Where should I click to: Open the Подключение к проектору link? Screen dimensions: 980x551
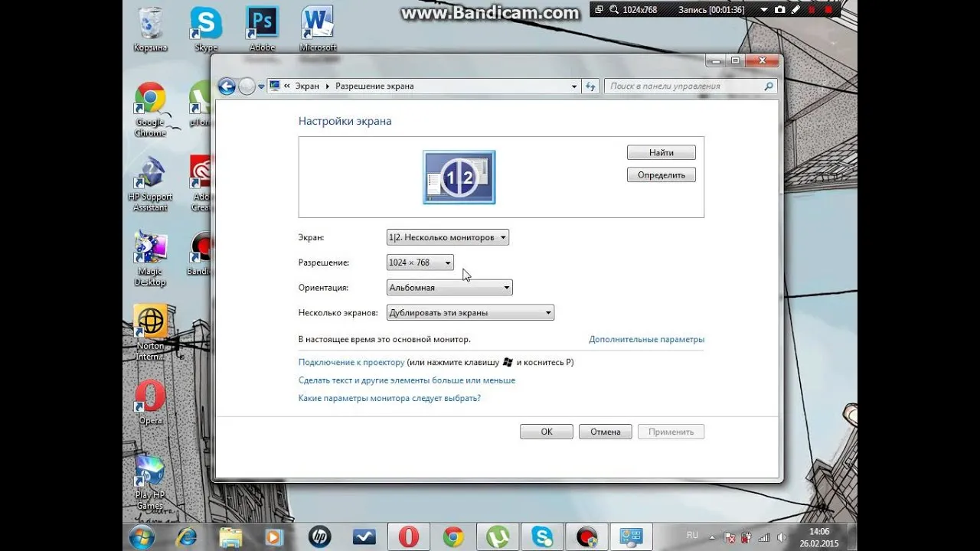tap(351, 362)
